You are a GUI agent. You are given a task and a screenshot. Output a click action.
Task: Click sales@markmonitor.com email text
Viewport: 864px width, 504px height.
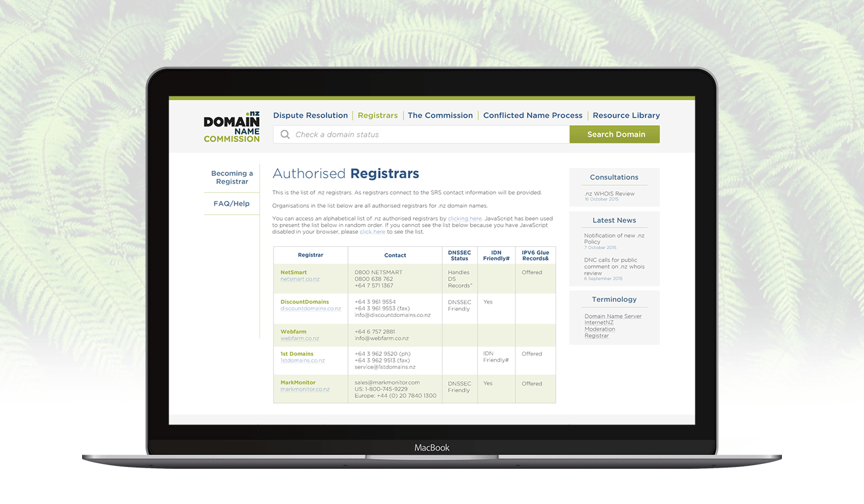[387, 382]
